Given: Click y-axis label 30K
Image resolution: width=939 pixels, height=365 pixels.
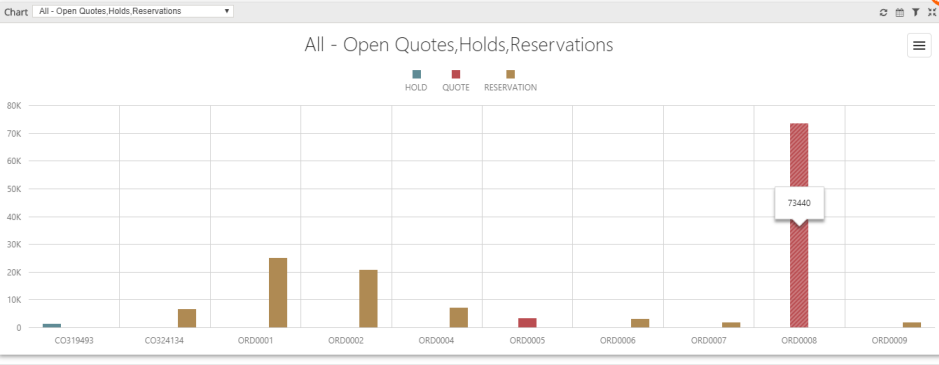Looking at the screenshot, I should pyautogui.click(x=14, y=245).
